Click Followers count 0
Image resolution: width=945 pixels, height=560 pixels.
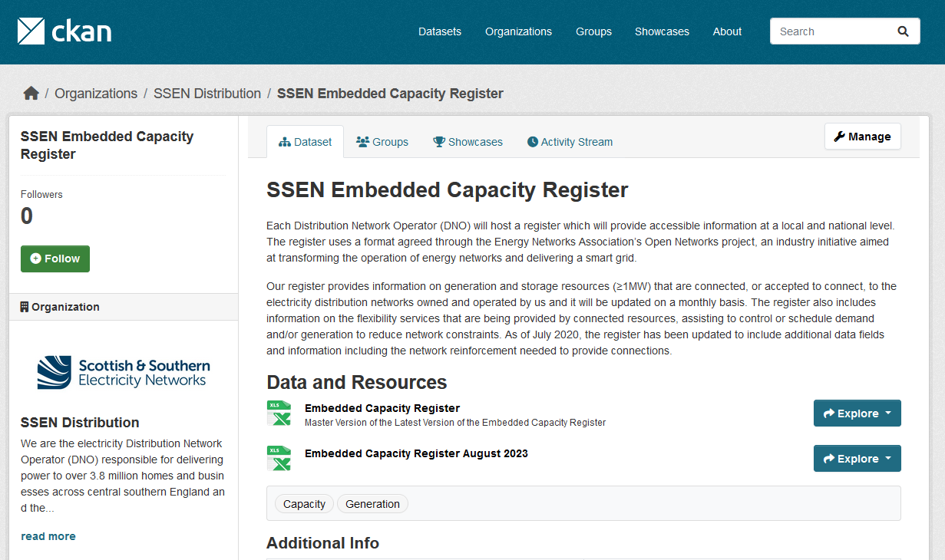click(27, 216)
